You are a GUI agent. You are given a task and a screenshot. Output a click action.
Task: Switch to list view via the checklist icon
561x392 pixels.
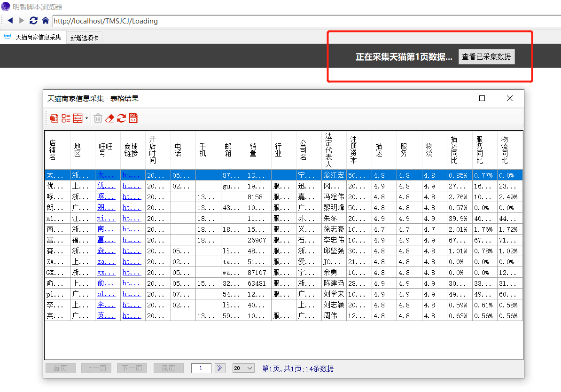pyautogui.click(x=66, y=118)
